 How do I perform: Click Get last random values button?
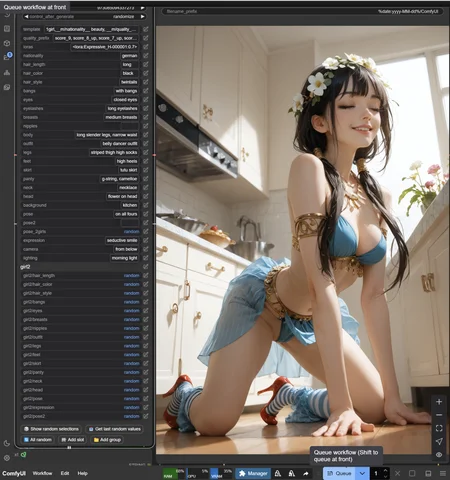point(115,429)
